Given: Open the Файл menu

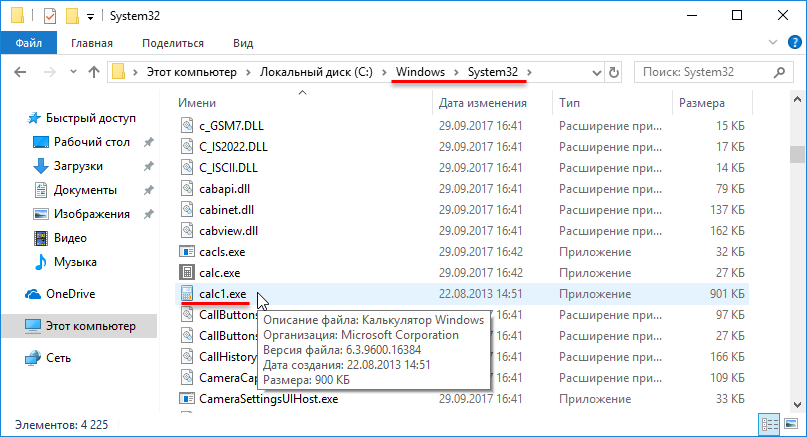Looking at the screenshot, I should point(28,43).
